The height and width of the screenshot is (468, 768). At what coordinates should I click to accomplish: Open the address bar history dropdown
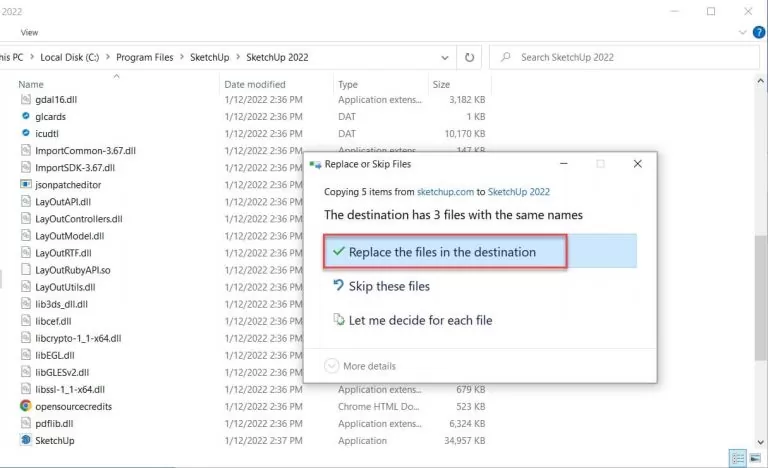click(x=443, y=57)
